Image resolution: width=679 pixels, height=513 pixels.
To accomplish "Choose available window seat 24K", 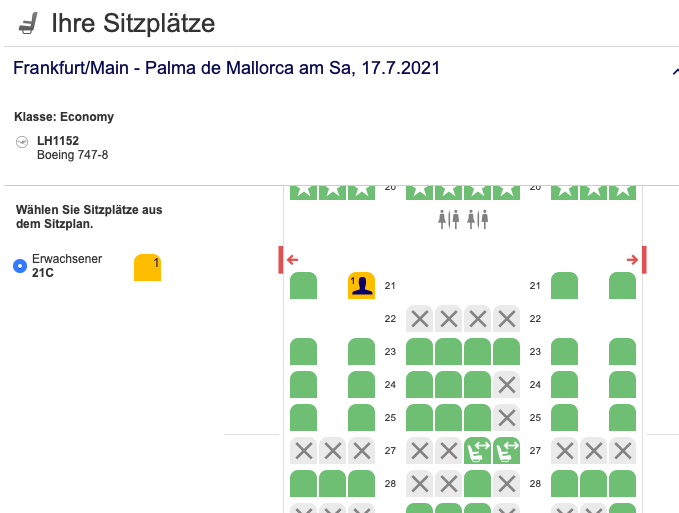I will pos(623,385).
